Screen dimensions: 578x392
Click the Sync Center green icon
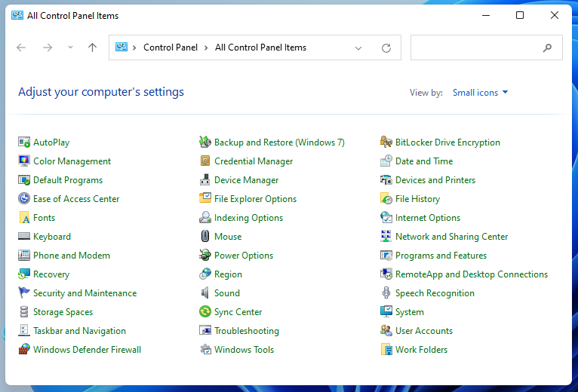point(205,311)
